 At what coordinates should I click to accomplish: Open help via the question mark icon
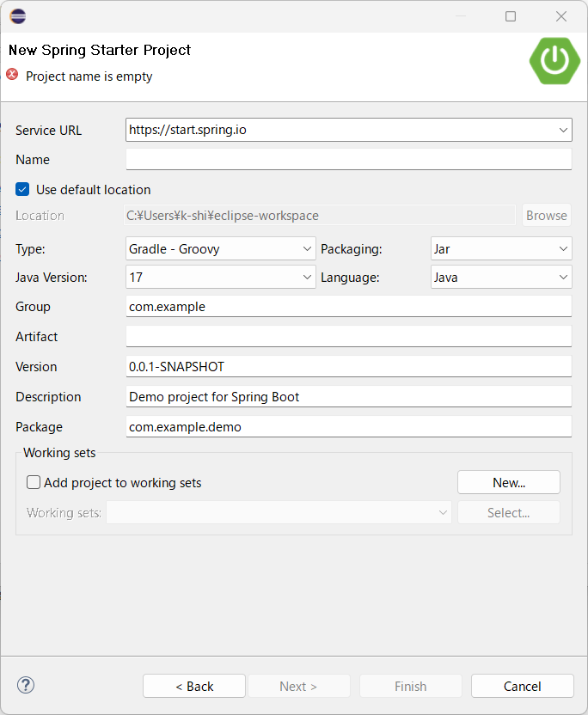tap(25, 685)
